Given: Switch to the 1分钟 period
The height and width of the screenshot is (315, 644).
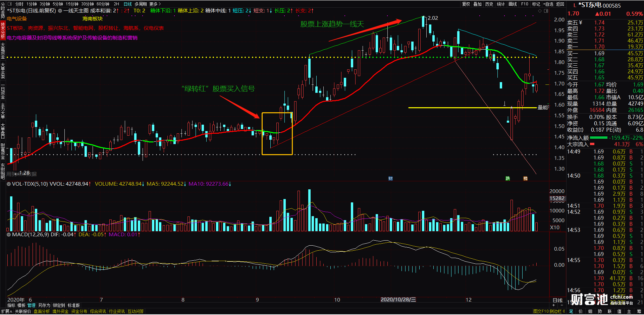Looking at the screenshot, I should pyautogui.click(x=32, y=4).
